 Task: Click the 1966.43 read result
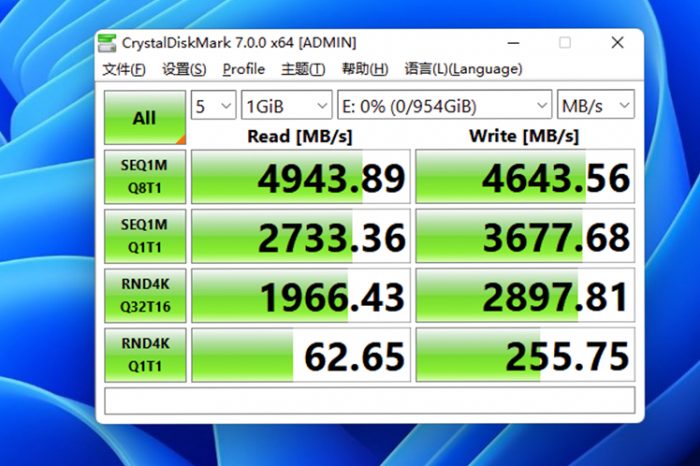300,295
